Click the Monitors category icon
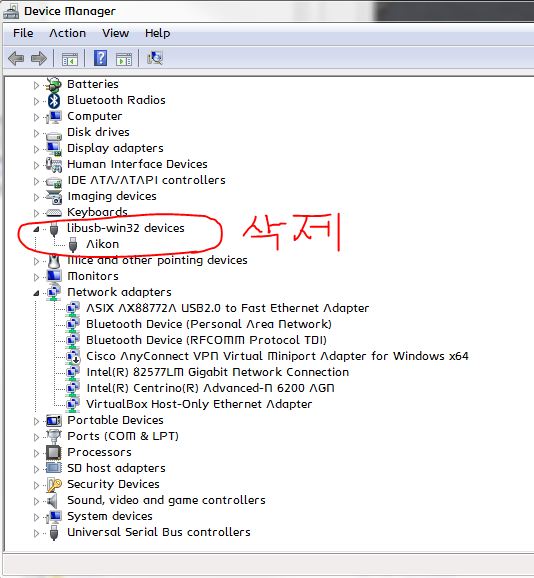 pyautogui.click(x=54, y=276)
